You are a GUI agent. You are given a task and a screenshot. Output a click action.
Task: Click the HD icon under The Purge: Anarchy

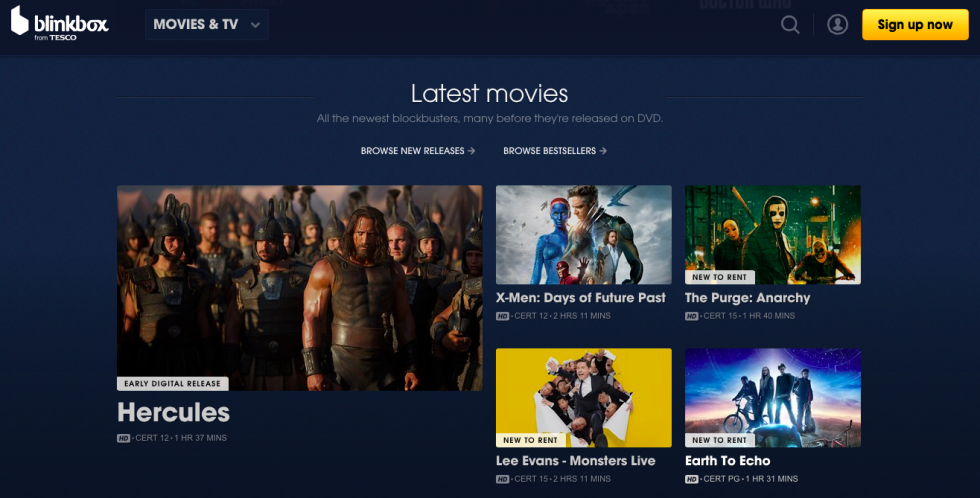coord(691,316)
